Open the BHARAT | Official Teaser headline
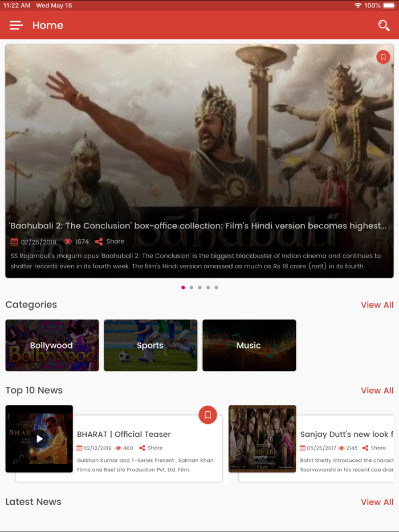 click(x=124, y=434)
